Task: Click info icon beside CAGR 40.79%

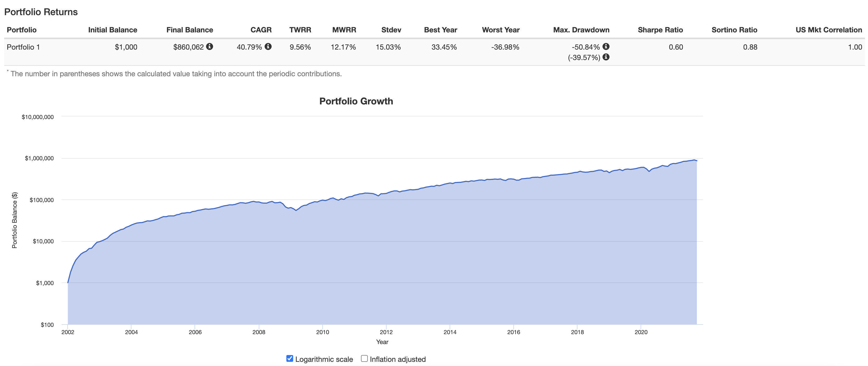Action: pos(268,46)
